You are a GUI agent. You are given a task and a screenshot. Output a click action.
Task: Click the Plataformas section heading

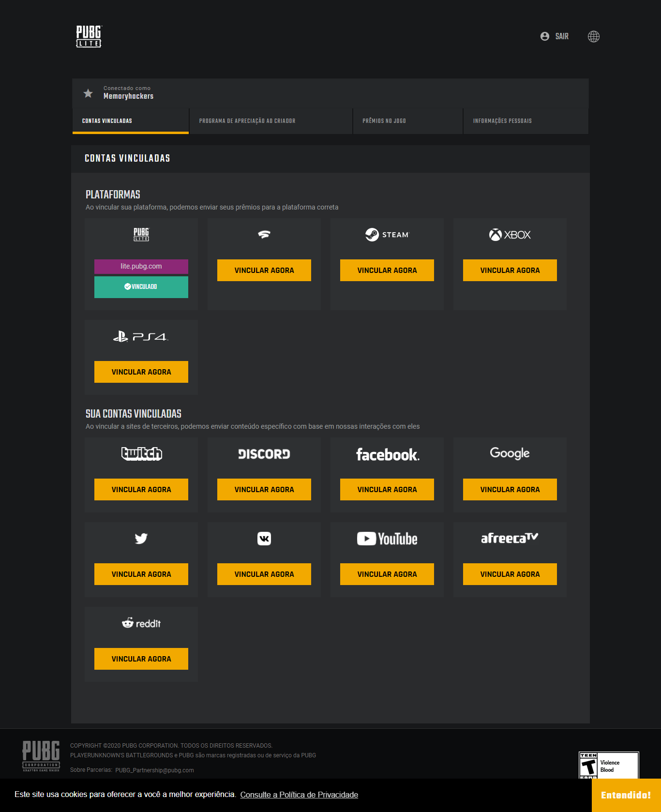pos(113,195)
